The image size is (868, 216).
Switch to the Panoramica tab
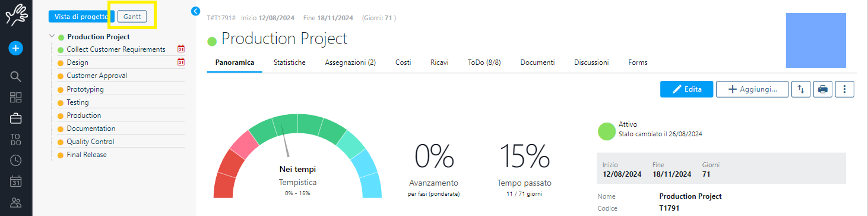235,62
